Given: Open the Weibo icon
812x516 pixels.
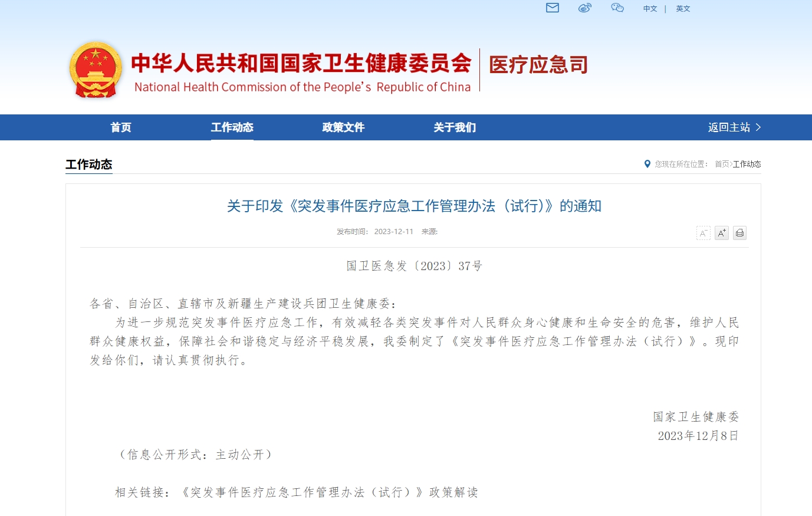Looking at the screenshot, I should pos(585,8).
